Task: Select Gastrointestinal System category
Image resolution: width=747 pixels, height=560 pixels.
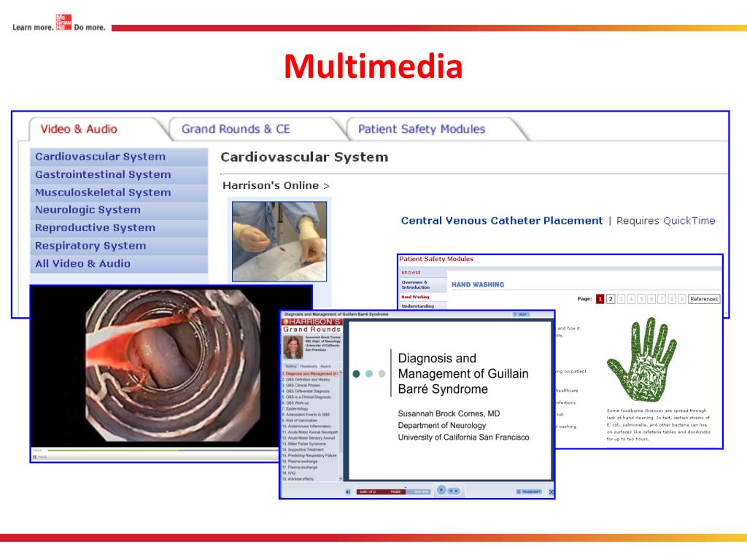Action: (x=119, y=175)
